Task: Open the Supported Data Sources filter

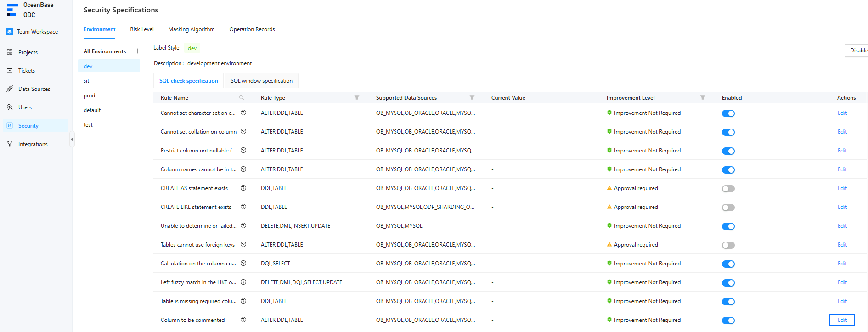Action: [x=472, y=98]
